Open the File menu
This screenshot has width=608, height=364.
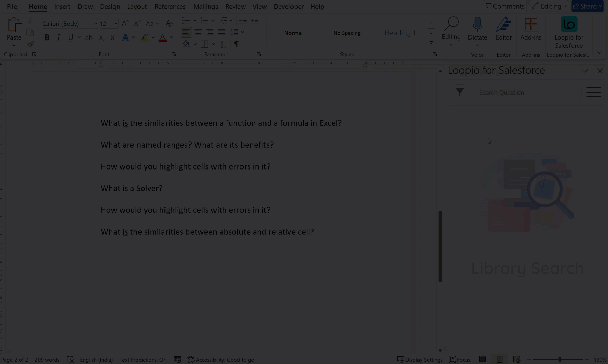pyautogui.click(x=12, y=6)
